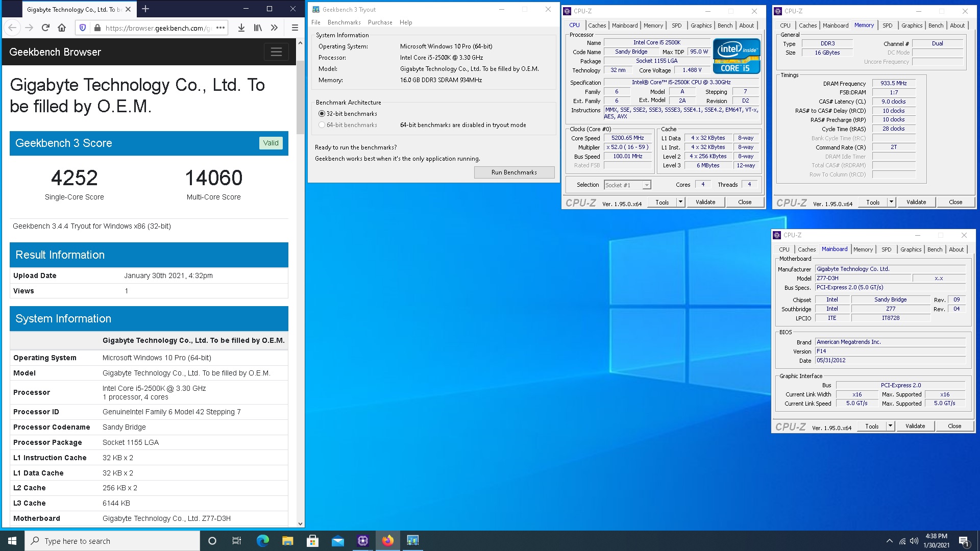Open Geekbench Purchase menu
This screenshot has width=980, height=551.
380,22
